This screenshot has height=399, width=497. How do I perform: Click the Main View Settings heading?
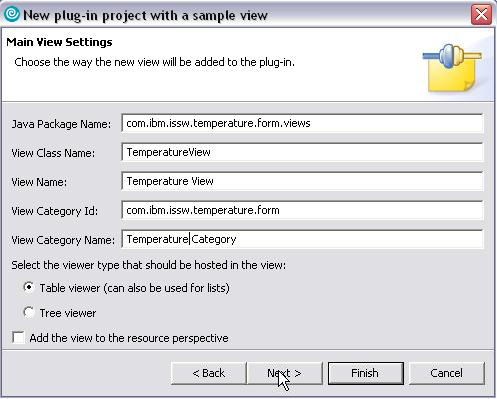coord(59,42)
